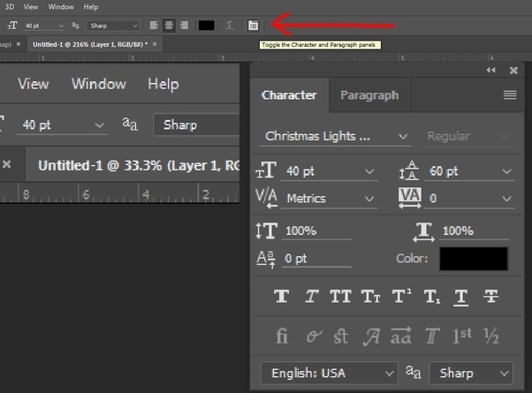Viewport: 532px width, 393px height.
Task: Click the Fractions ½ icon
Action: coord(491,336)
